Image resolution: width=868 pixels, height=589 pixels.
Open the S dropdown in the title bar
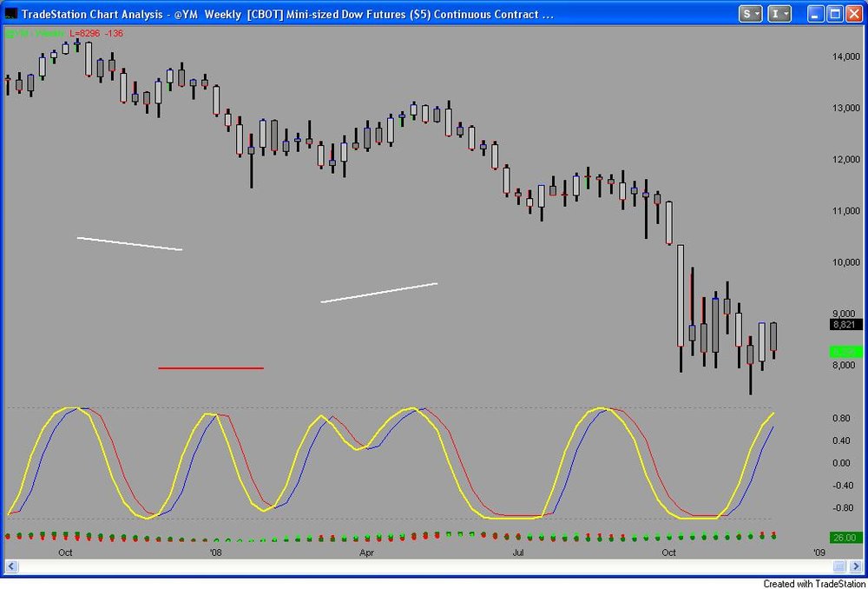tap(750, 15)
